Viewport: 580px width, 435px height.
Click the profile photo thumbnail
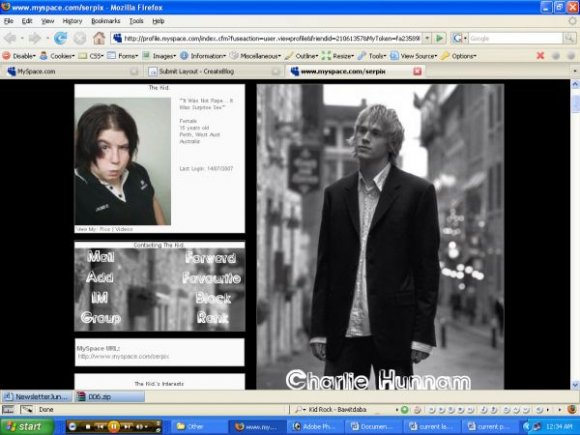point(122,161)
